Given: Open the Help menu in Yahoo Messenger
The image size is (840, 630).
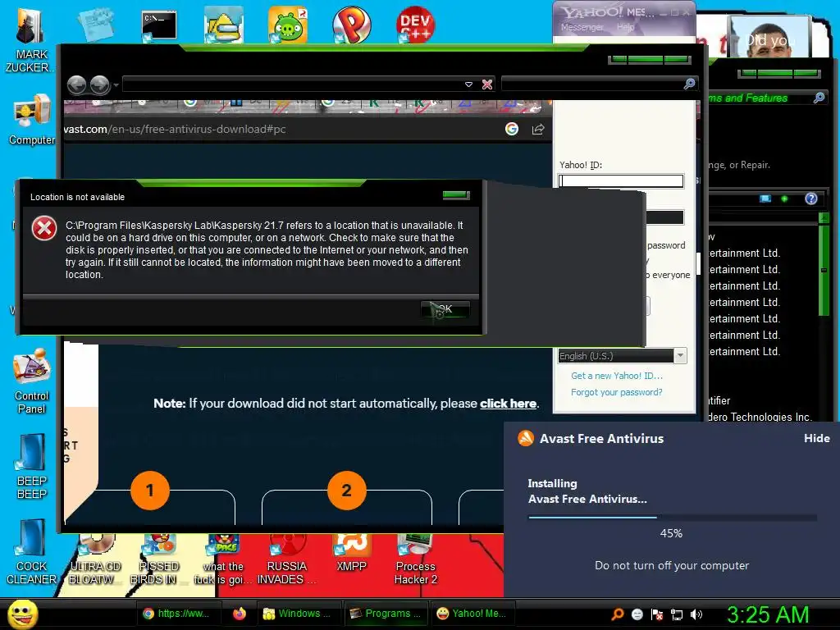Looking at the screenshot, I should 625,27.
